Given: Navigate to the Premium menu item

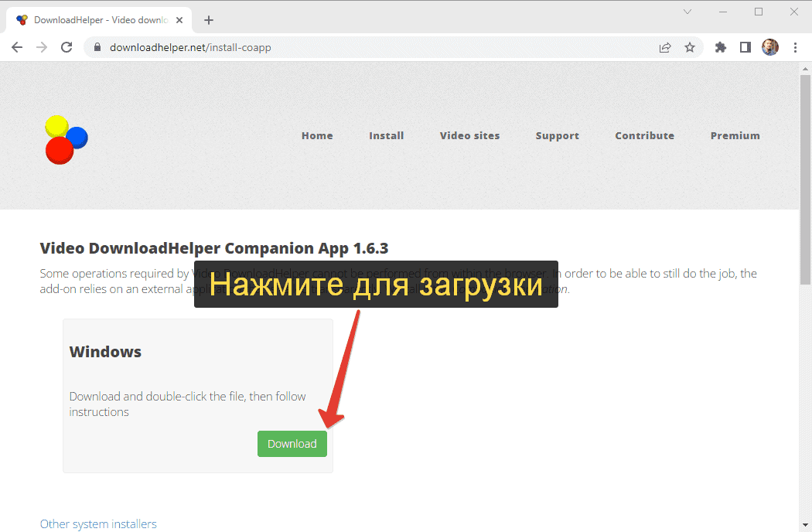Looking at the screenshot, I should coord(735,135).
